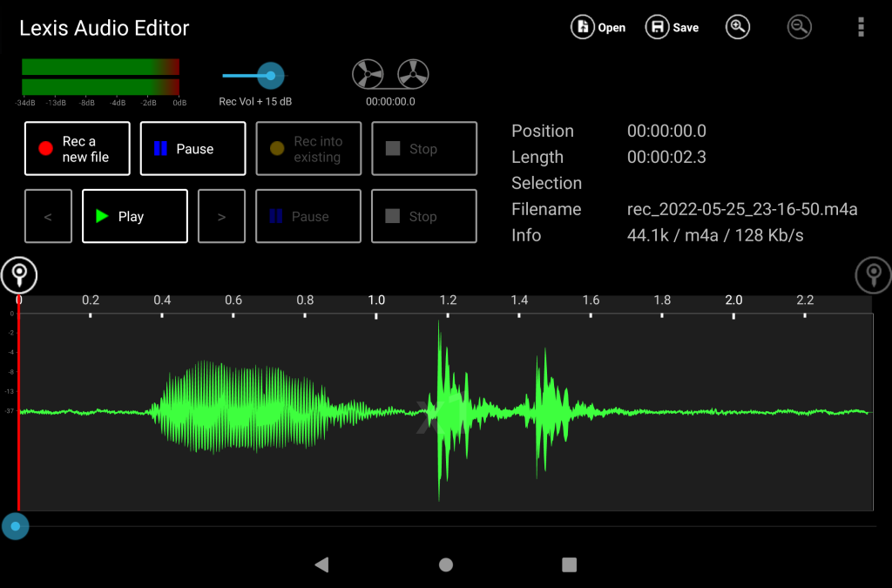Zoom in on the waveform
892x588 pixels.
[x=737, y=27]
